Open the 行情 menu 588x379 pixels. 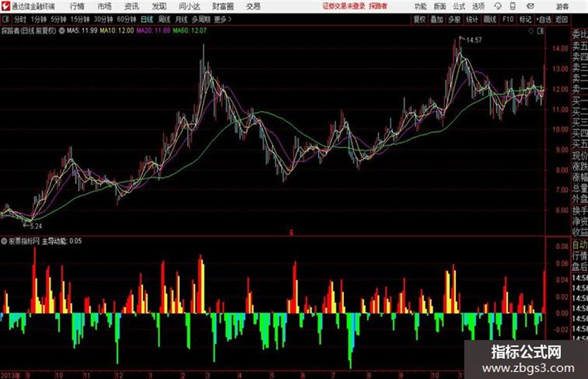tap(77, 6)
